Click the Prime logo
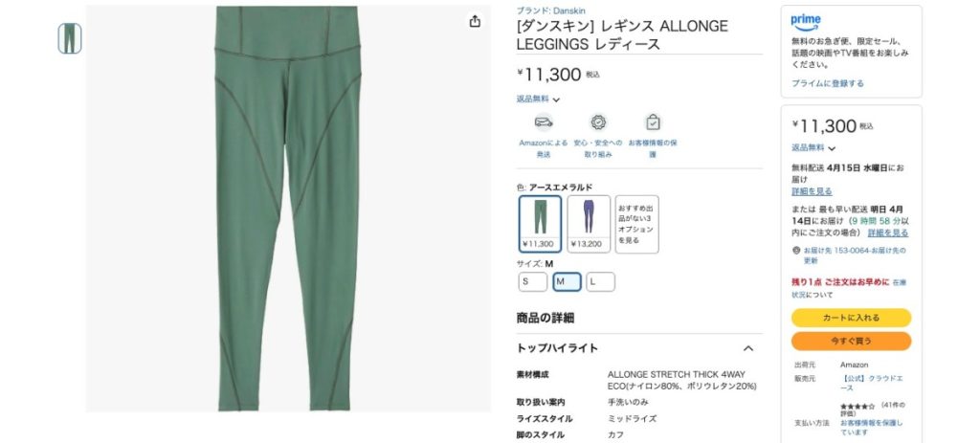This screenshot has width=980, height=443. (806, 23)
